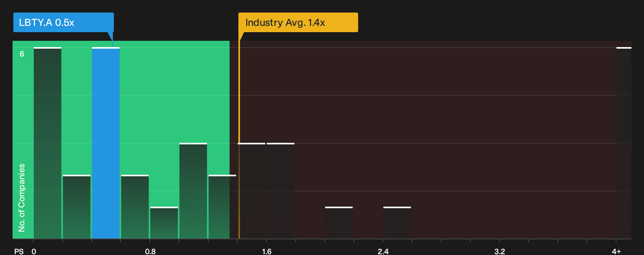Click the x-axis label 3.2

point(499,251)
